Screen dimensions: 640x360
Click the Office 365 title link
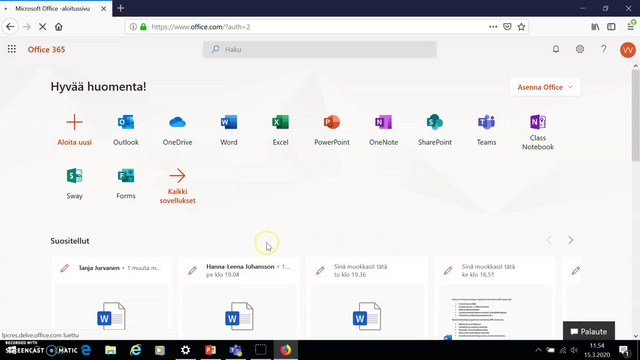click(x=46, y=49)
